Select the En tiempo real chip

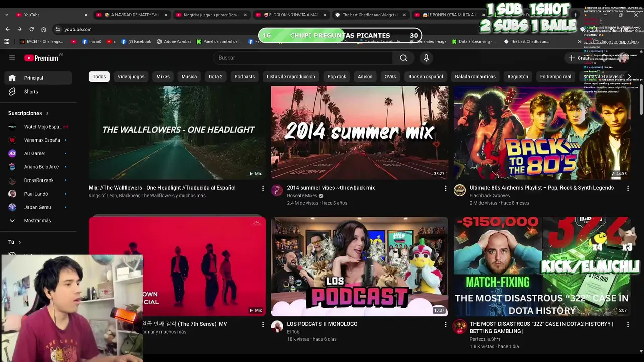coord(555,77)
